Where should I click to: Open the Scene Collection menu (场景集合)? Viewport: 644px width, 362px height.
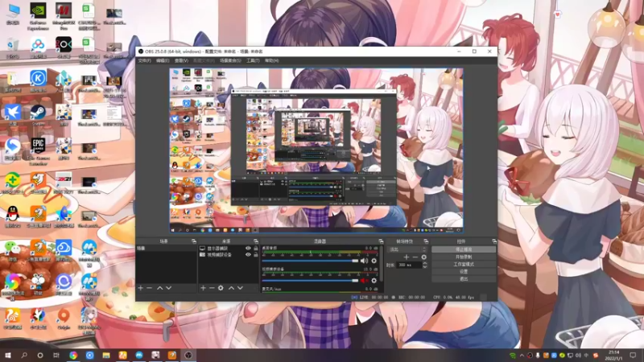point(230,61)
